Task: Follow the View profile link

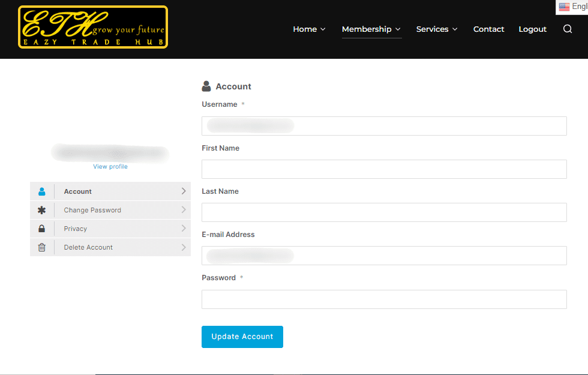Action: click(x=110, y=166)
